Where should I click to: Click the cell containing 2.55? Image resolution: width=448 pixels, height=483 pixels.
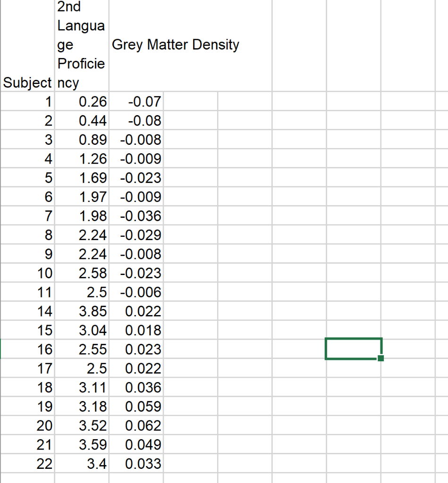click(94, 349)
